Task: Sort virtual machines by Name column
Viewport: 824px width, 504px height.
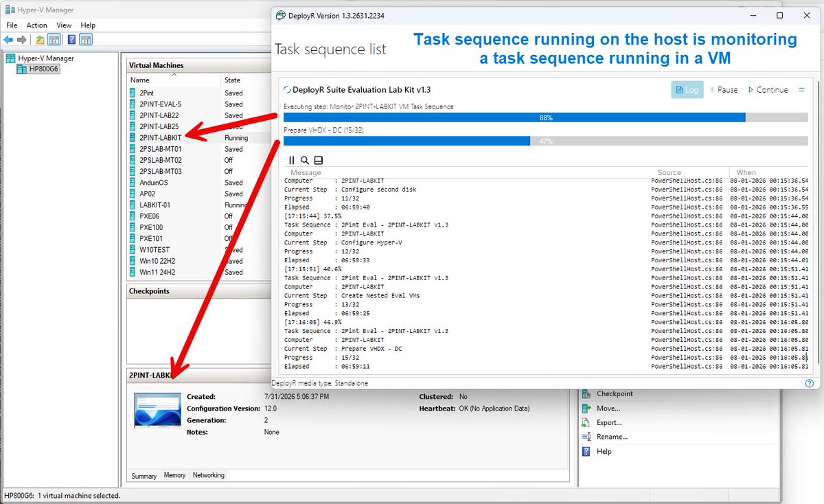Action: pyautogui.click(x=175, y=80)
